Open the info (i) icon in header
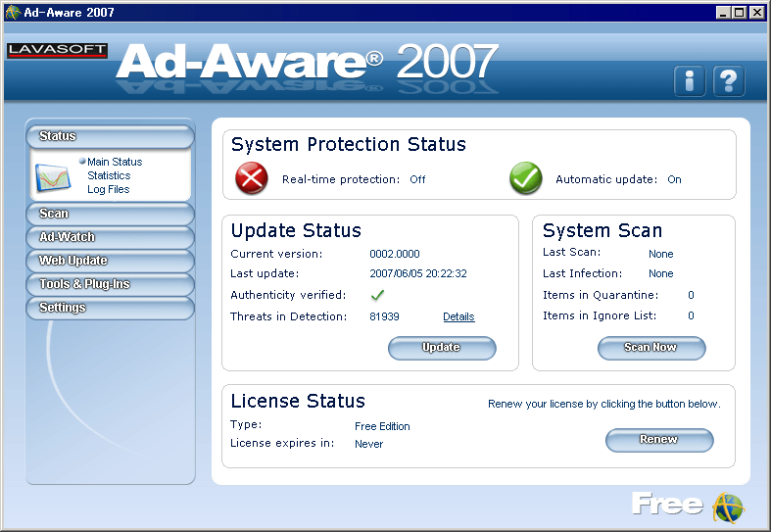 (690, 80)
